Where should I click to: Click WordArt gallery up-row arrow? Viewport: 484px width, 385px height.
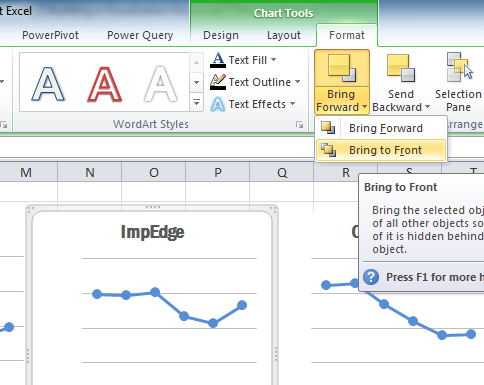coord(197,63)
